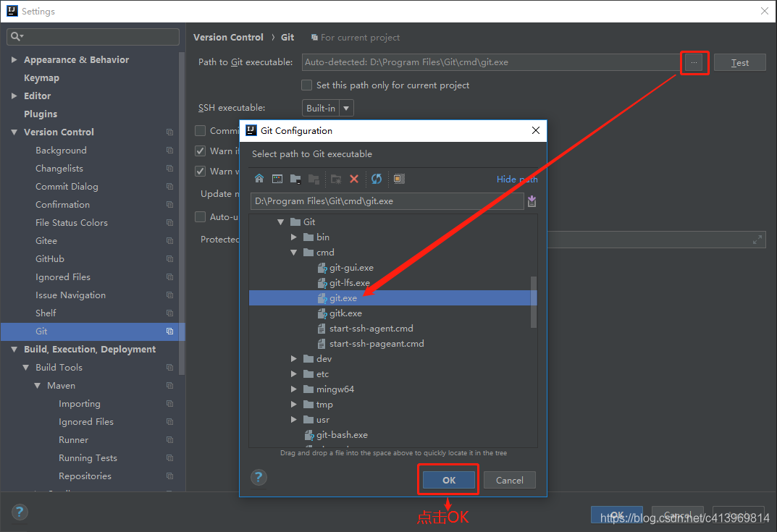777x532 pixels.
Task: Focus the settings search field
Action: (x=93, y=36)
